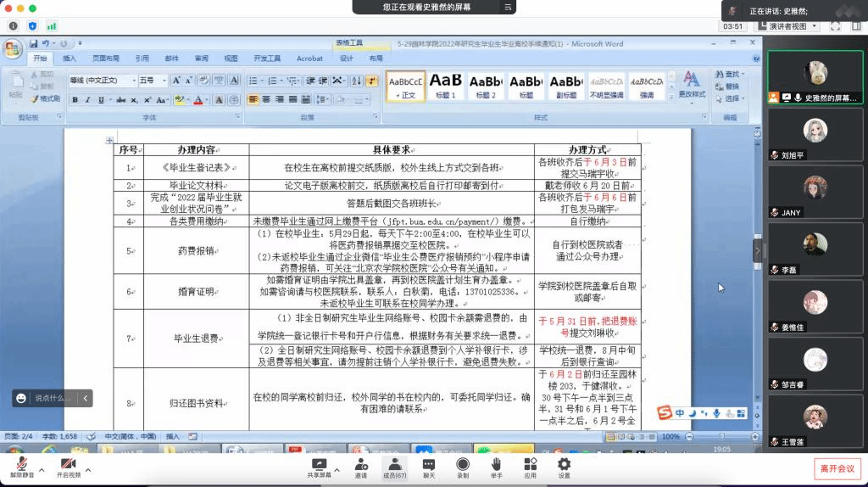This screenshot has height=487, width=868.
Task: Expand video options arrow beside 开启视频
Action: pyautogui.click(x=88, y=468)
